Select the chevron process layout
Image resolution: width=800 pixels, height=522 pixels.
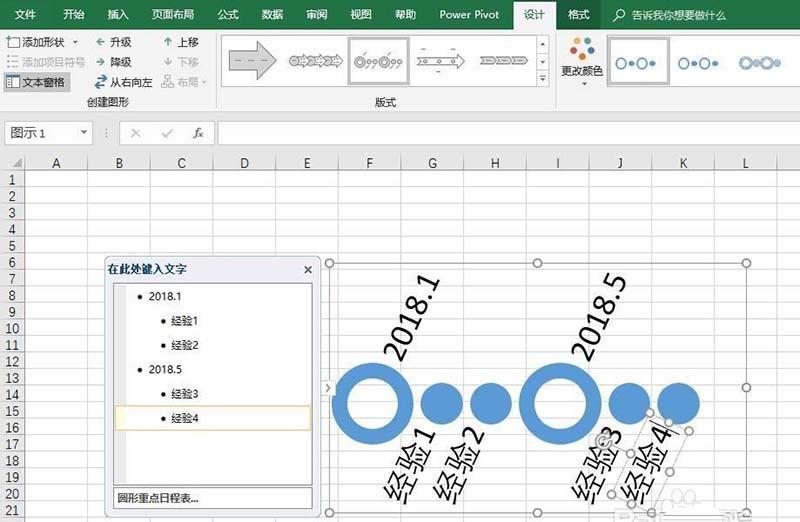click(x=504, y=61)
